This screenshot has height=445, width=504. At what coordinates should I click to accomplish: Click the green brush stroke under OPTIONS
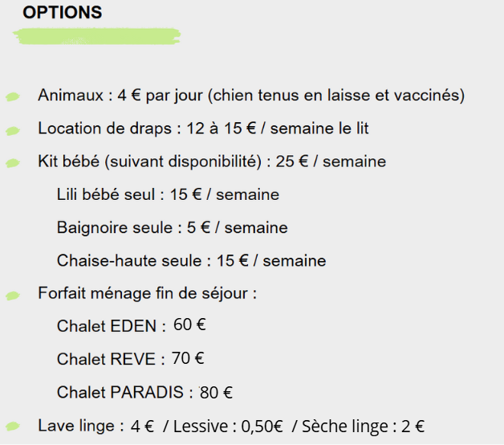[97, 36]
